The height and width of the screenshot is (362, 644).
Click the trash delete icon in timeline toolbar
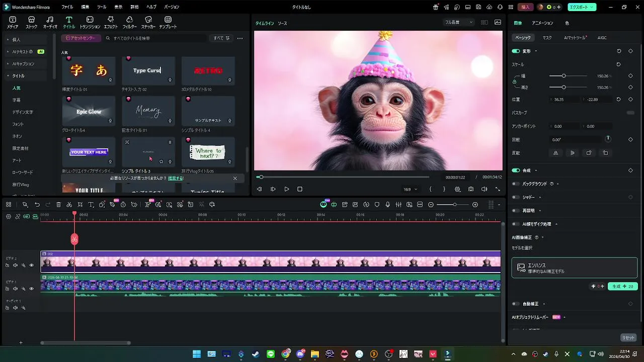point(58,205)
